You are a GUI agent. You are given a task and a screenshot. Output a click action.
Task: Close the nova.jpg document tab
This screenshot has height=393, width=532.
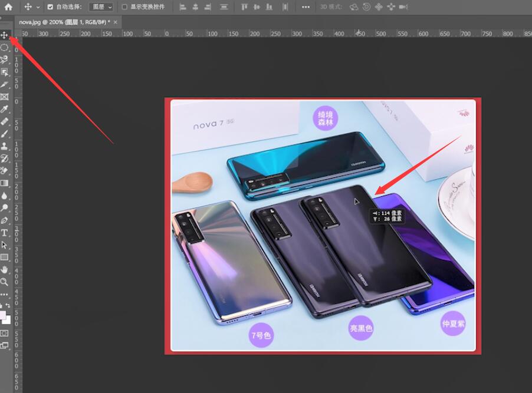(x=116, y=22)
